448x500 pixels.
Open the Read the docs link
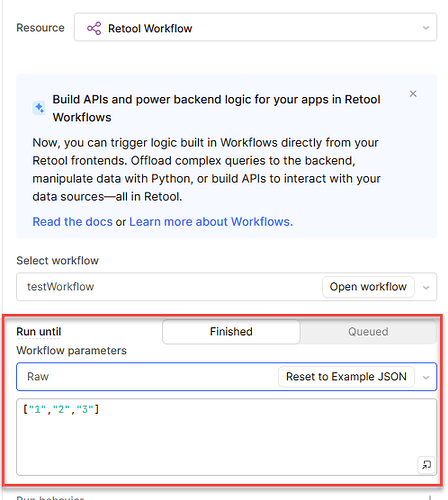pyautogui.click(x=72, y=222)
